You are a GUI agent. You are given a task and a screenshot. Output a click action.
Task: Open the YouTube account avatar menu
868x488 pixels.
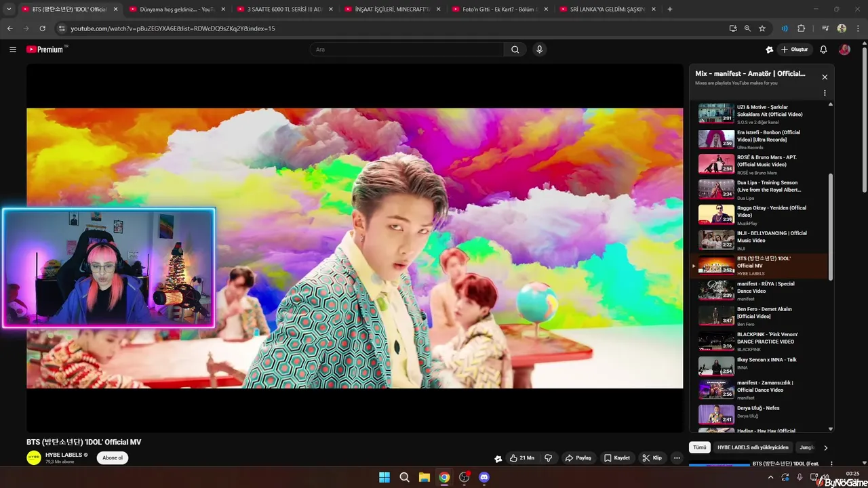pyautogui.click(x=844, y=49)
